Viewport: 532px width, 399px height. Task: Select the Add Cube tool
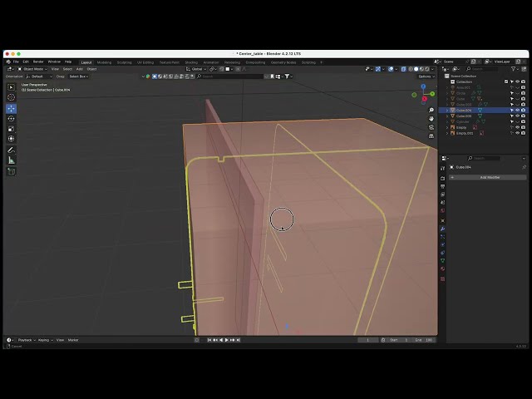pos(11,171)
